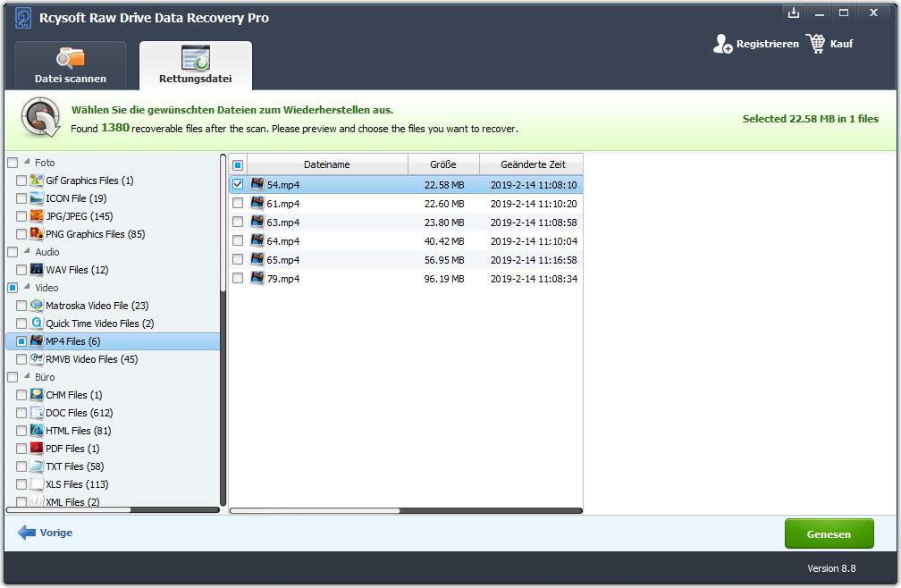The image size is (901, 588).
Task: Click the video icon beside 54.mp4
Action: tap(257, 184)
